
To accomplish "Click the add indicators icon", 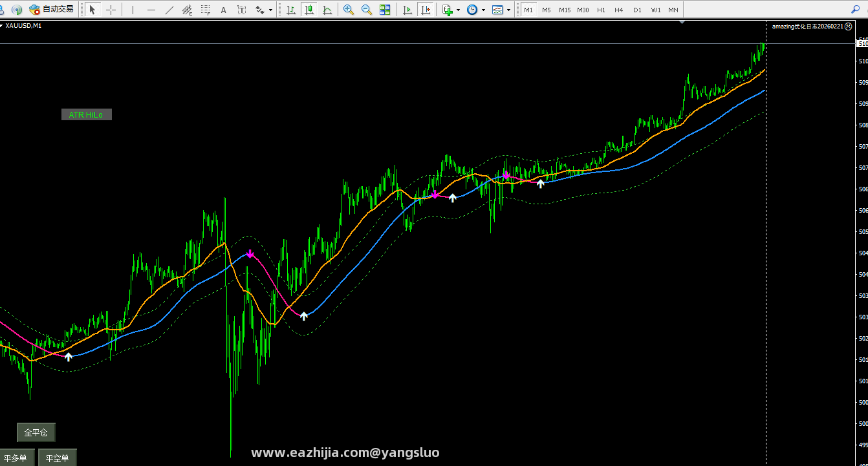I will [448, 10].
